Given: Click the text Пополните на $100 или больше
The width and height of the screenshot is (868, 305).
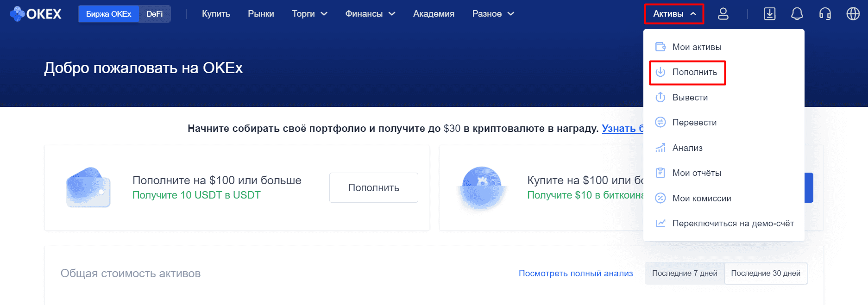Looking at the screenshot, I should click(217, 180).
